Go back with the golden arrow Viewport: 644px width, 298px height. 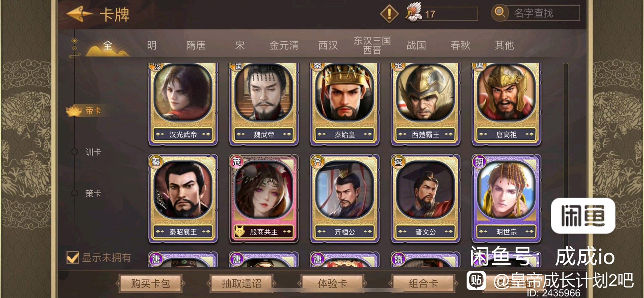pyautogui.click(x=79, y=14)
